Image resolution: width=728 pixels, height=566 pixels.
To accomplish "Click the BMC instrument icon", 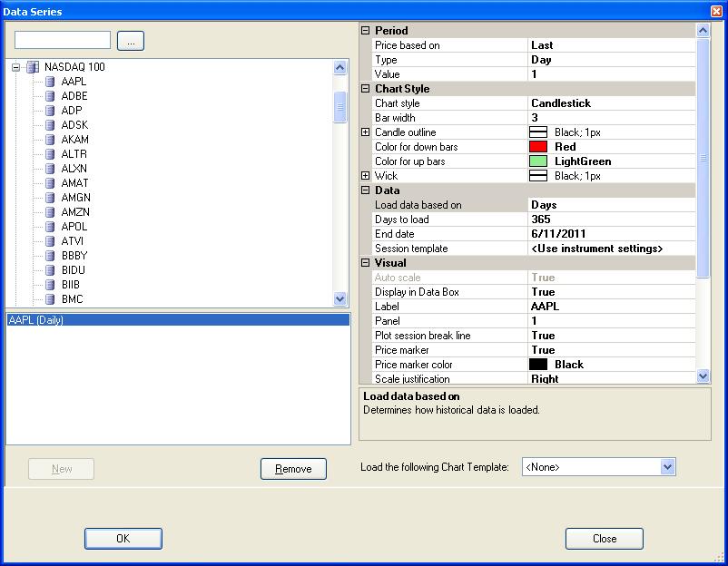I will (50, 299).
